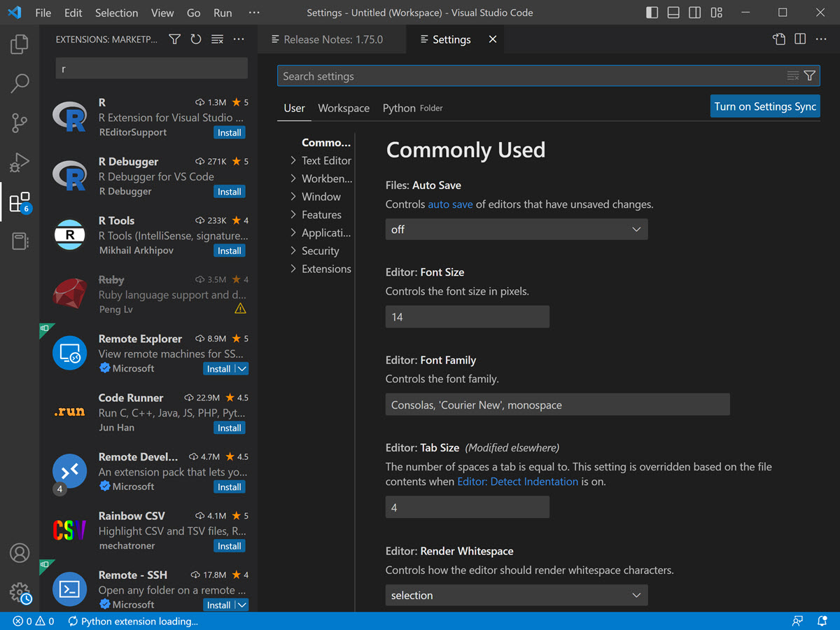Switch to the Release Notes: 1.75.0 tab
Viewport: 840px width, 630px height.
(x=332, y=39)
